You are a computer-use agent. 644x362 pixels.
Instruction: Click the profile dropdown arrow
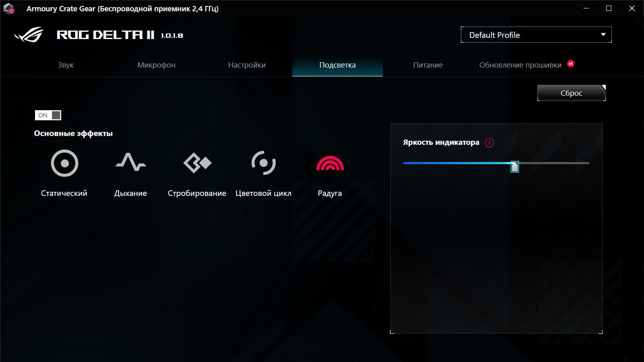[603, 35]
